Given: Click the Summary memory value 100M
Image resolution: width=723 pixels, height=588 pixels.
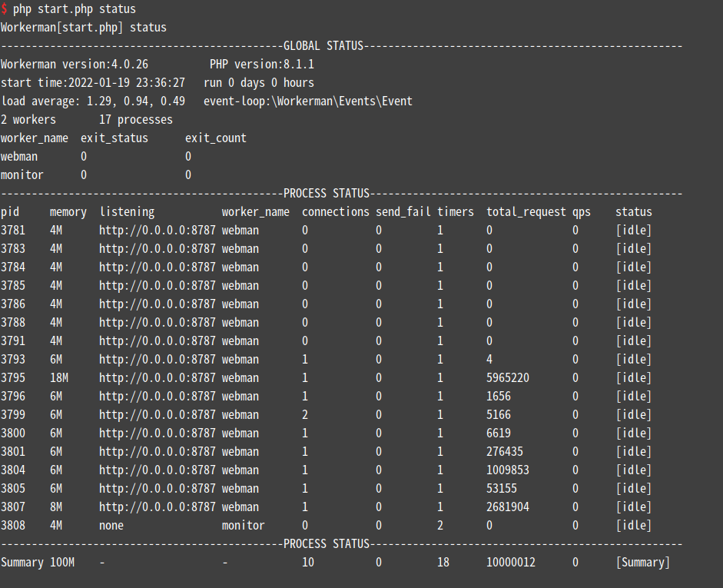Looking at the screenshot, I should pos(62,563).
